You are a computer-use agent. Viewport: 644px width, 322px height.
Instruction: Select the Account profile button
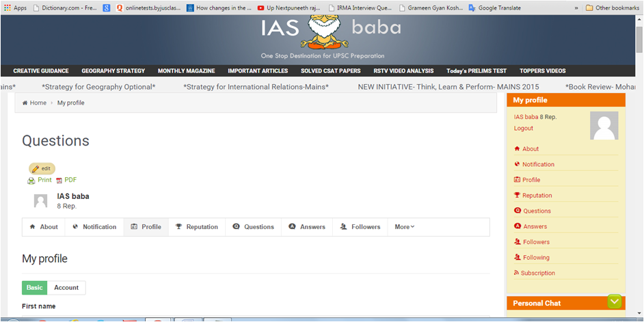click(x=66, y=288)
